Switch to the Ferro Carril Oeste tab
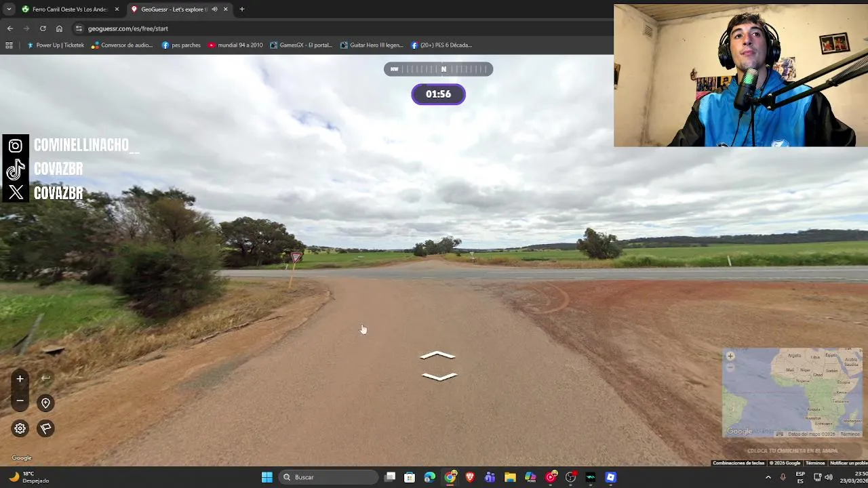This screenshot has width=868, height=488. [x=70, y=9]
